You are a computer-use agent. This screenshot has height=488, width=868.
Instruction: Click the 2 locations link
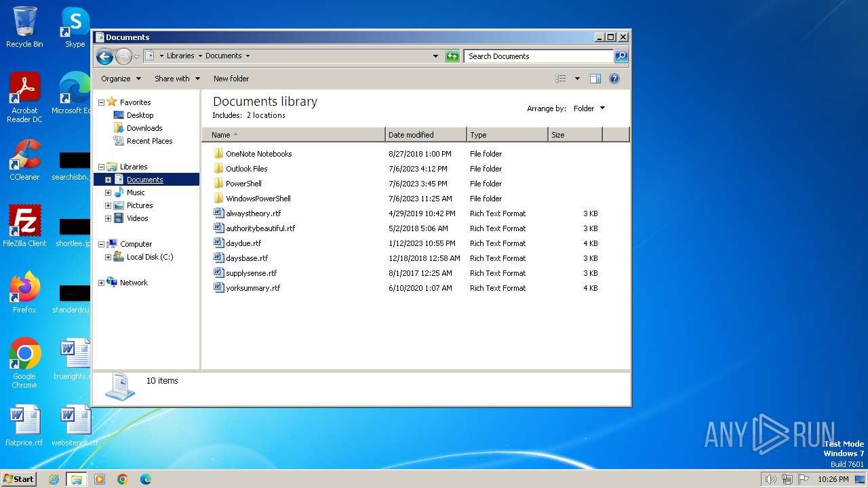pyautogui.click(x=266, y=115)
